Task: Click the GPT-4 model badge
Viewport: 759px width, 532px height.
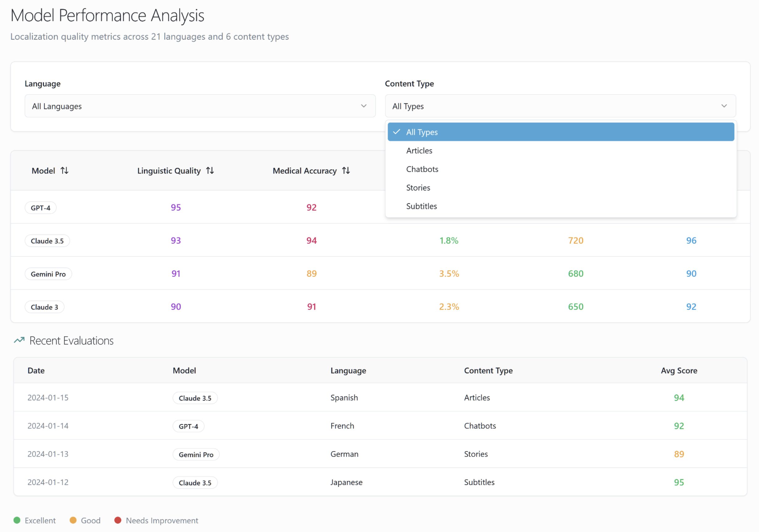Action: pos(41,208)
